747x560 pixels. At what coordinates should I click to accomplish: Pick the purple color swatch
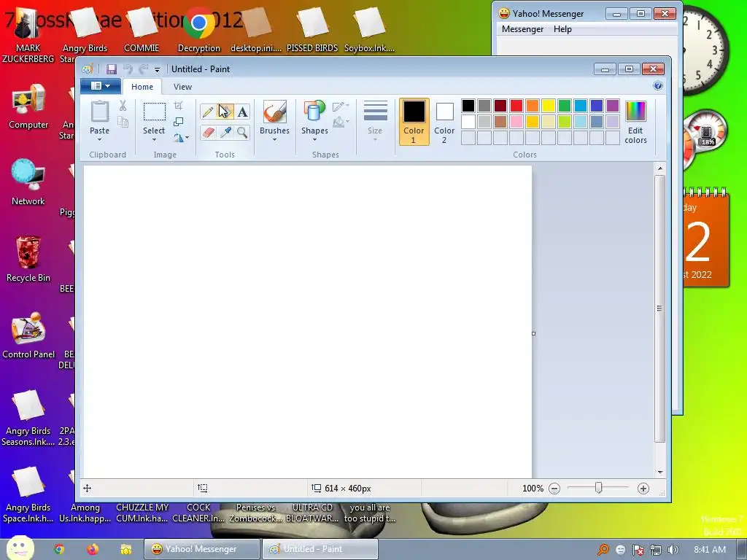pyautogui.click(x=613, y=106)
